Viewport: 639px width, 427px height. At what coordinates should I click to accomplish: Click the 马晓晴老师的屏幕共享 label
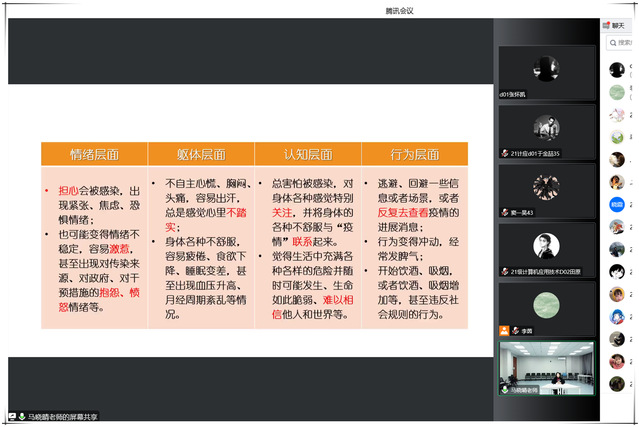[63, 415]
